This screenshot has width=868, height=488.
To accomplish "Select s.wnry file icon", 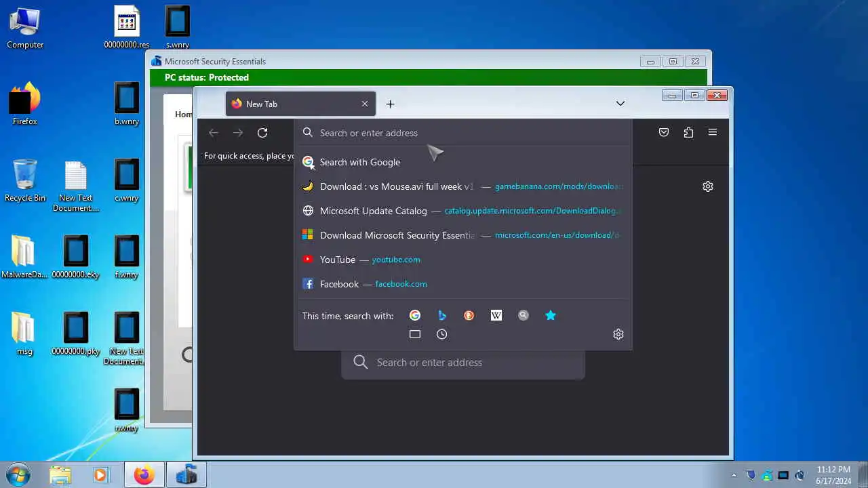I will click(x=178, y=28).
